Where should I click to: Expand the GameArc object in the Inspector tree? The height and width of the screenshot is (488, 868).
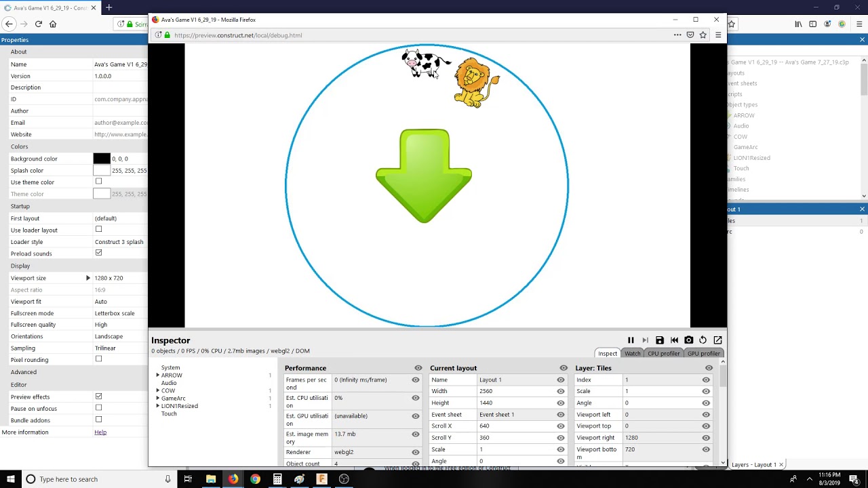pyautogui.click(x=158, y=399)
